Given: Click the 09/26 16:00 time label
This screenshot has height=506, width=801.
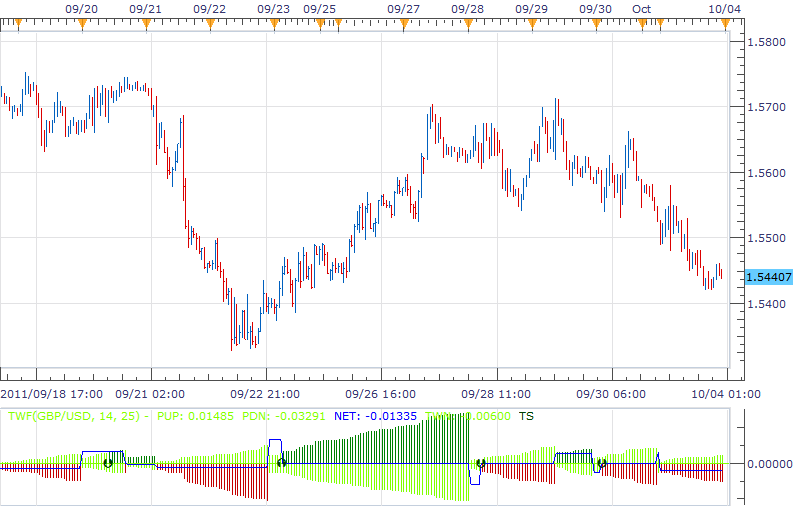Looking at the screenshot, I should click(380, 394).
